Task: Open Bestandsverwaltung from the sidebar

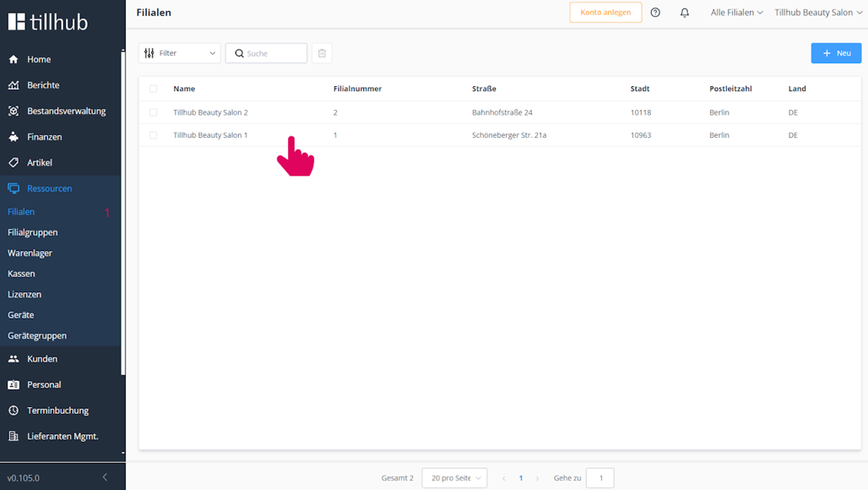Action: pyautogui.click(x=14, y=110)
